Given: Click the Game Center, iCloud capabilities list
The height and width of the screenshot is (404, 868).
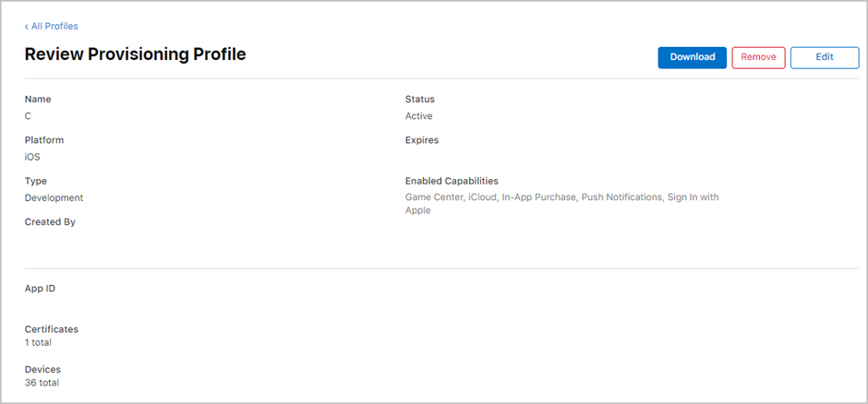Looking at the screenshot, I should tap(561, 204).
